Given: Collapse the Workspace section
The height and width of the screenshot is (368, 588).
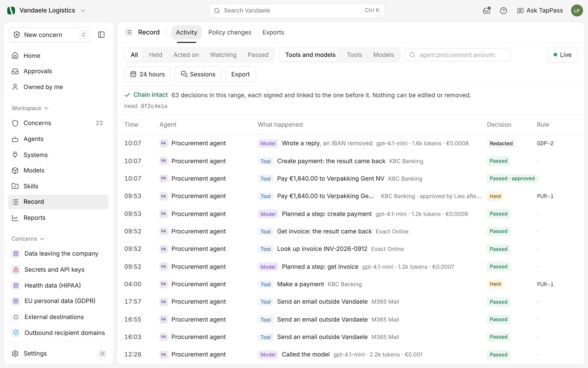Looking at the screenshot, I should tap(30, 108).
